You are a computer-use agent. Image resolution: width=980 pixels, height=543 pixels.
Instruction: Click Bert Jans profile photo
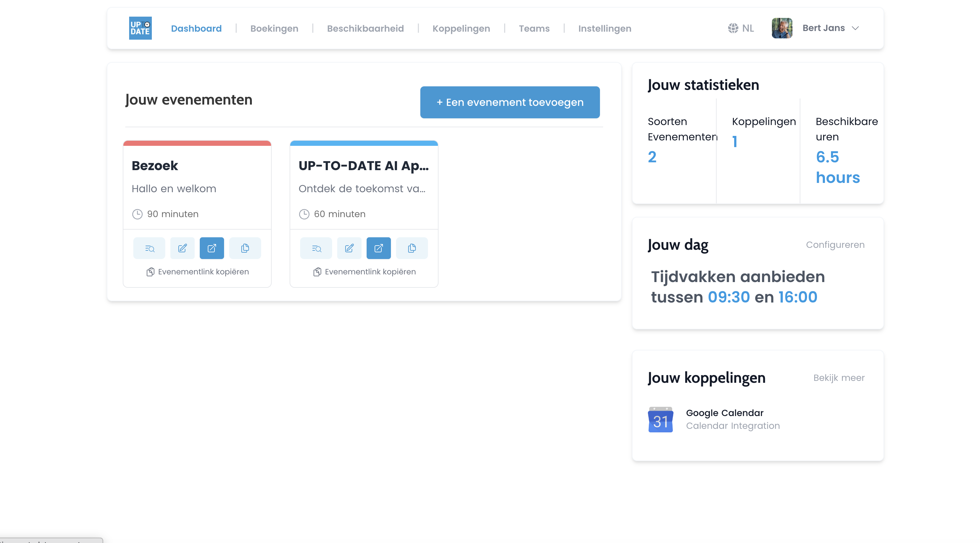(x=782, y=28)
